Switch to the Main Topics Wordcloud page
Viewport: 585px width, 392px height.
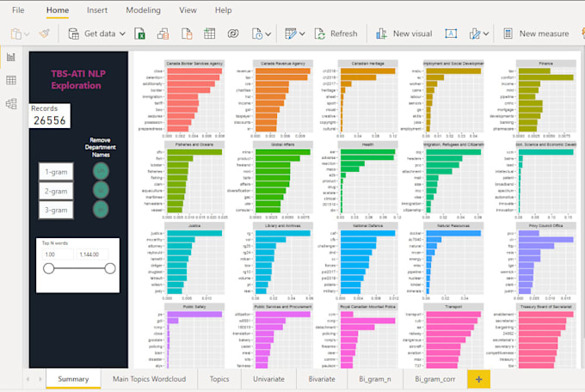149,379
